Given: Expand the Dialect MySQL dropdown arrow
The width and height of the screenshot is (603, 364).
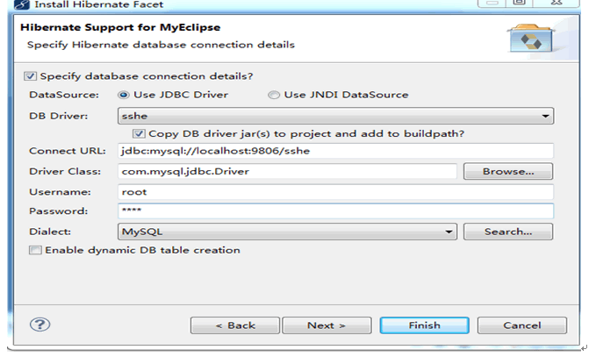Looking at the screenshot, I should (449, 232).
